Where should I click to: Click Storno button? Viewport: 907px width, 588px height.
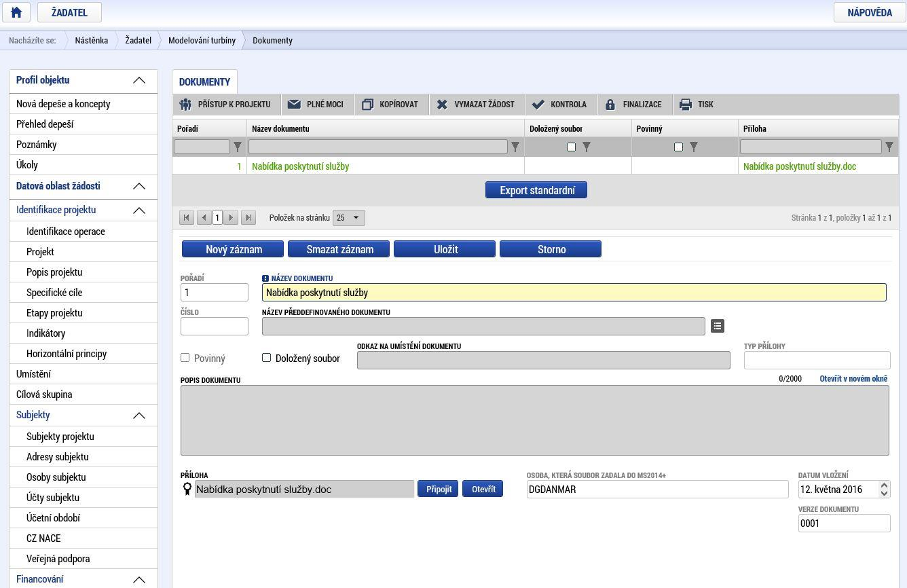(551, 249)
